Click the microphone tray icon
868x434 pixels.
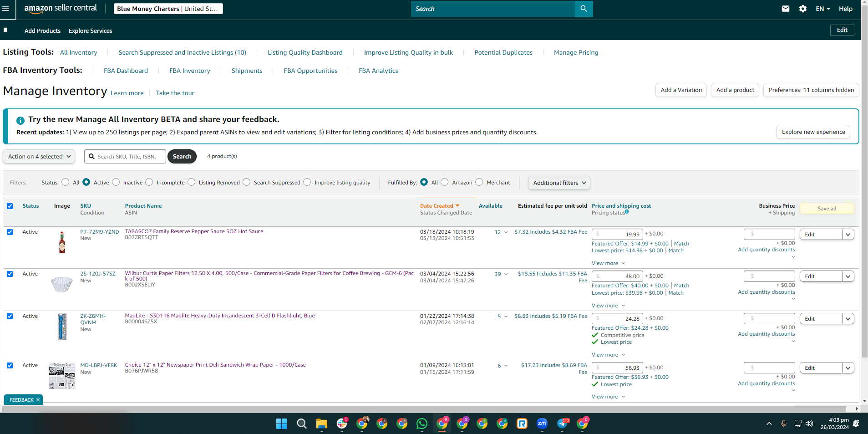[784, 424]
